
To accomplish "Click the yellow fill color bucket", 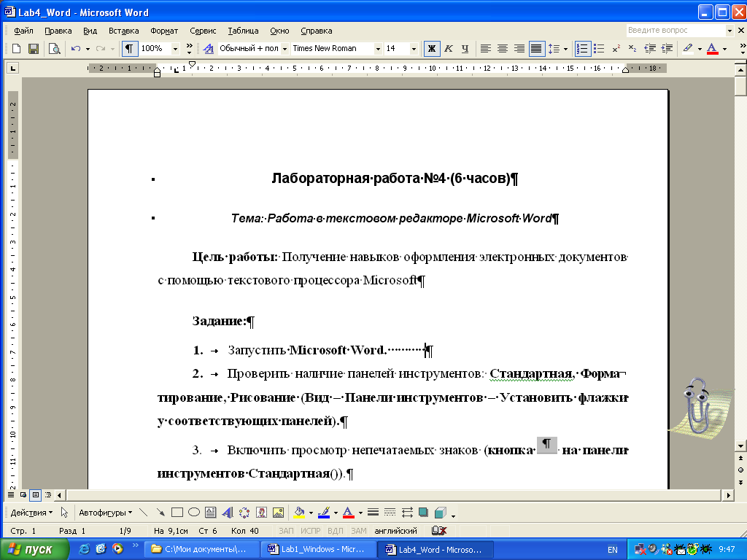I will [299, 513].
